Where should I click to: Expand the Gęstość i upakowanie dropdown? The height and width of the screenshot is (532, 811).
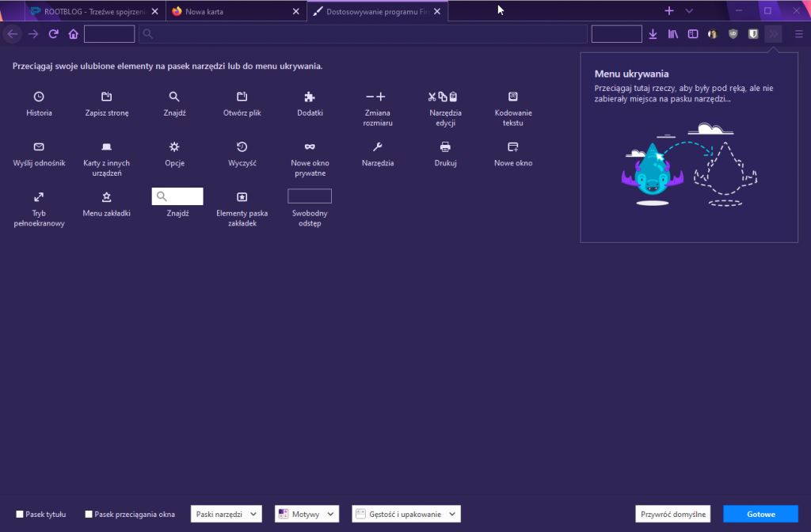coord(405,514)
